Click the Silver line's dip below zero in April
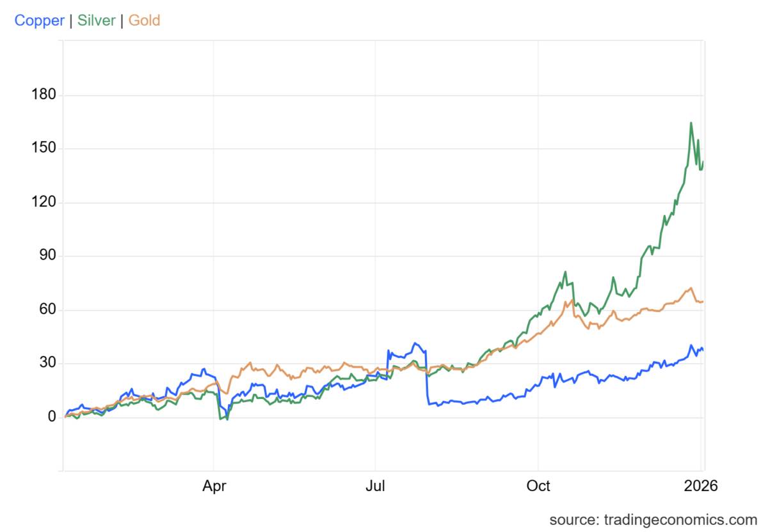 click(227, 419)
